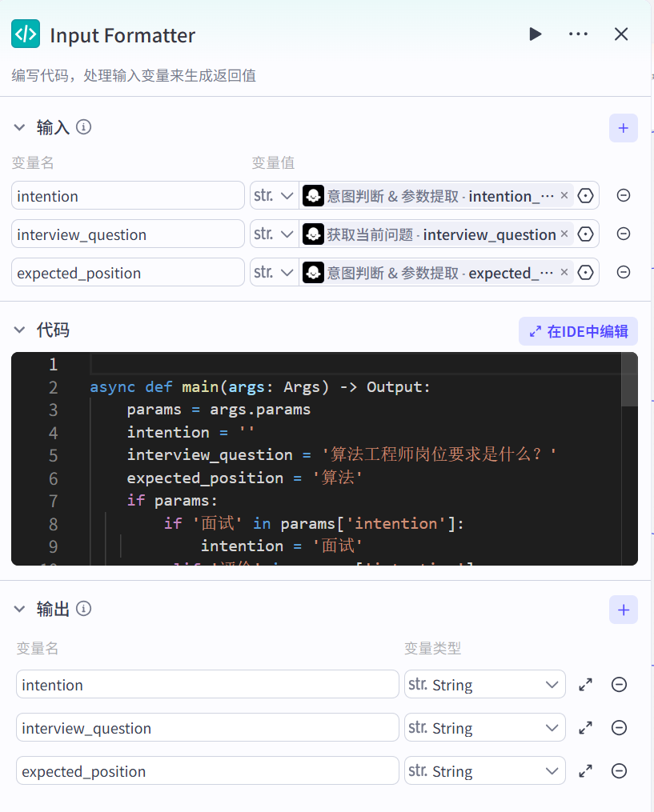Clear the 获取当前问题 interview_question reference tag

click(564, 234)
